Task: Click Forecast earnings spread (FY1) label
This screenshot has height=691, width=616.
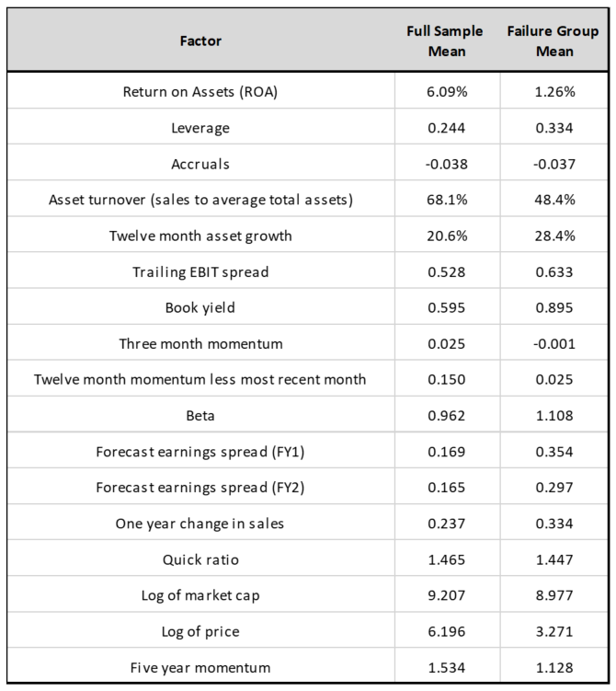Action: click(200, 452)
